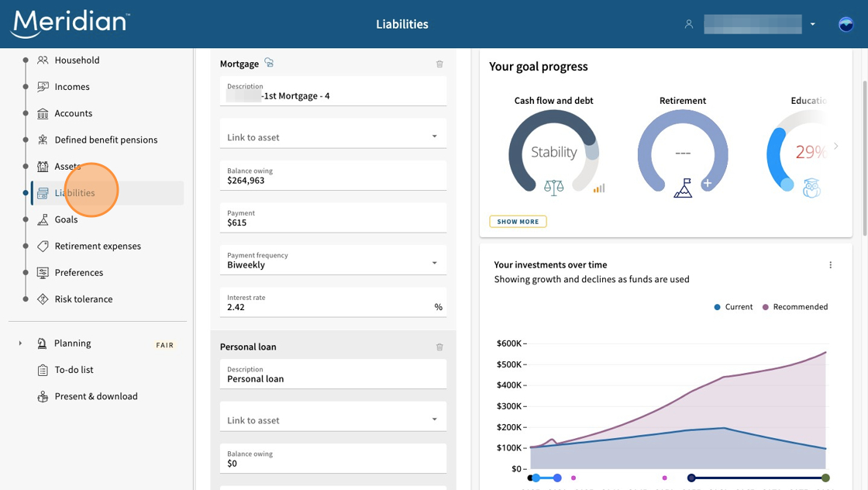The width and height of the screenshot is (868, 490).
Task: Open Mortgage Link to asset dropdown
Action: point(332,133)
